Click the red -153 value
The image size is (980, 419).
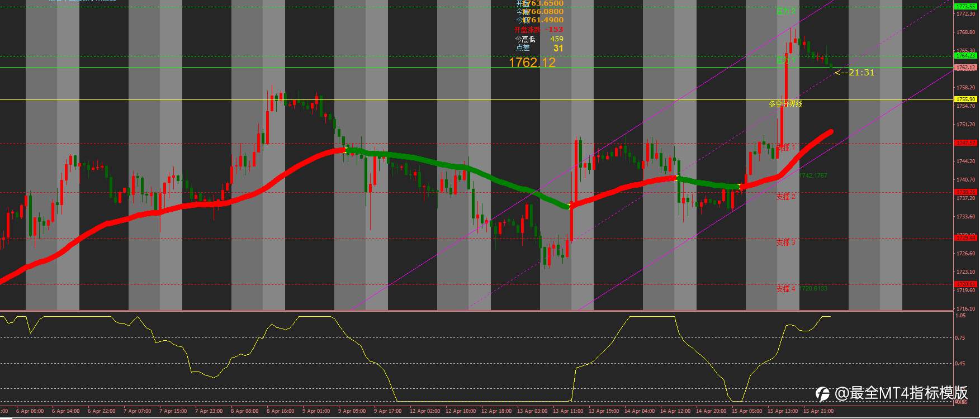pos(555,30)
